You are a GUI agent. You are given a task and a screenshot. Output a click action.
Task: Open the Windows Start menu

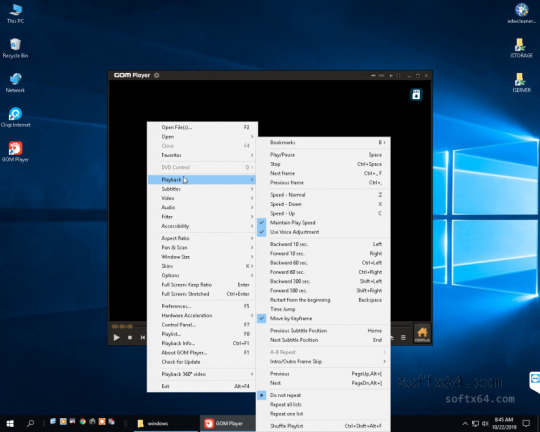[x=10, y=423]
